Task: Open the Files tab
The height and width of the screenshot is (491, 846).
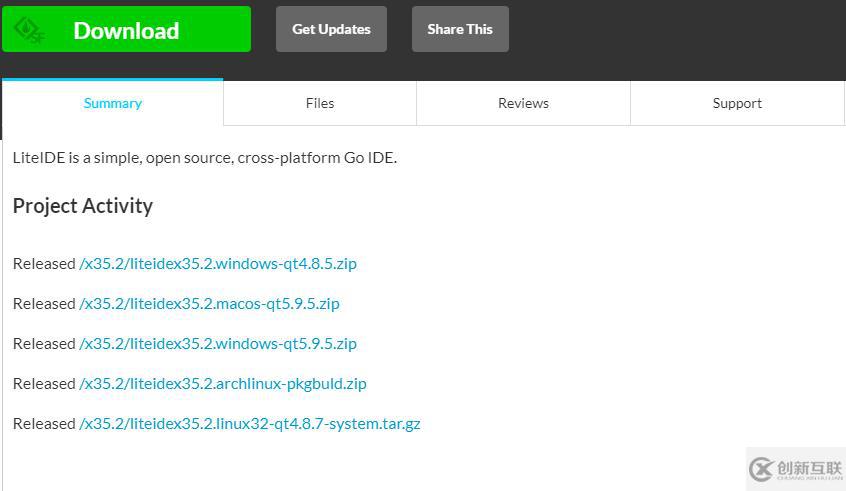Action: (320, 103)
